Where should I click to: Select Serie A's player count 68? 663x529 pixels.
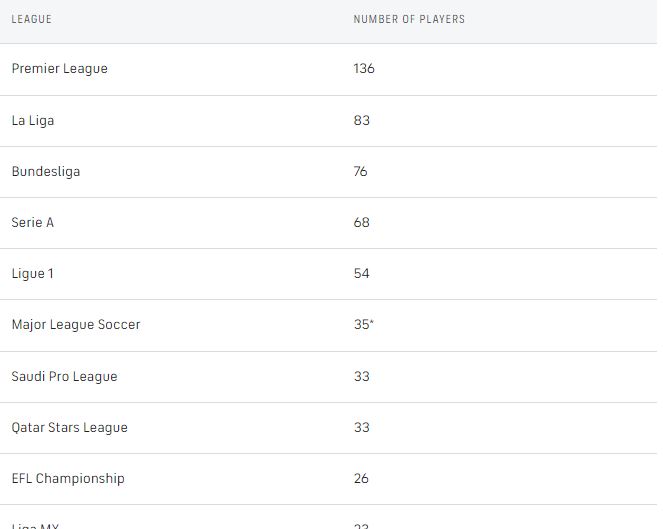362,222
